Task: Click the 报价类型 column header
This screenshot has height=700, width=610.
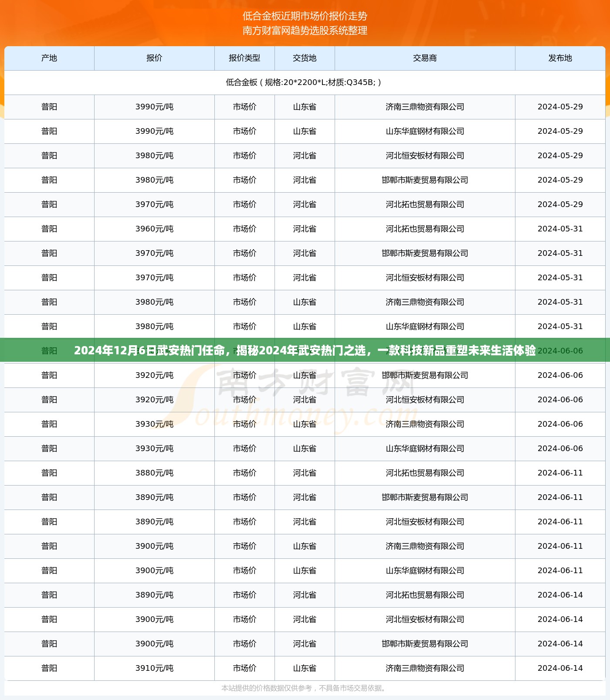Action: pyautogui.click(x=244, y=58)
